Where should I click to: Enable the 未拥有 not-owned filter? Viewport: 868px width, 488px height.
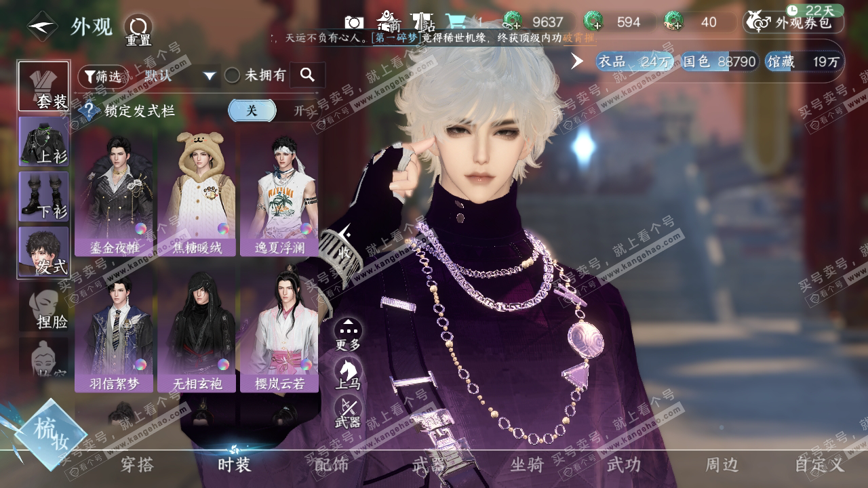(255, 75)
